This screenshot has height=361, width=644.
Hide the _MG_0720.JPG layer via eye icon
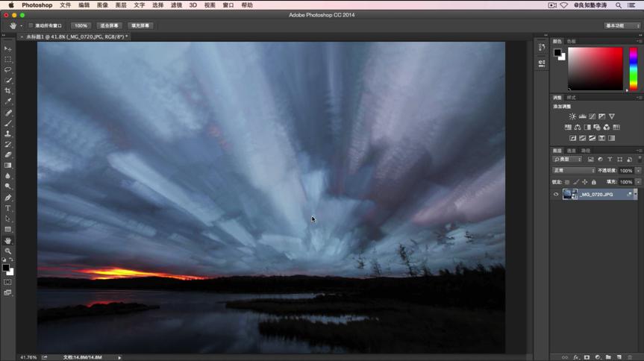point(556,195)
